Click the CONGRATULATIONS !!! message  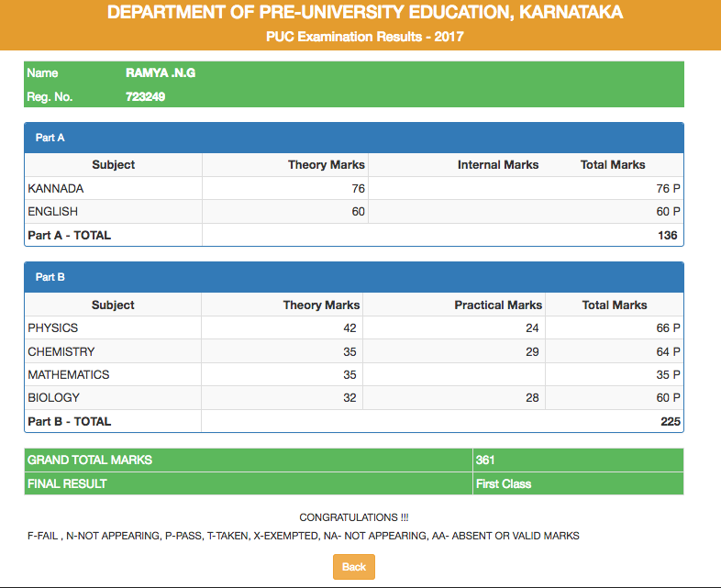point(353,517)
